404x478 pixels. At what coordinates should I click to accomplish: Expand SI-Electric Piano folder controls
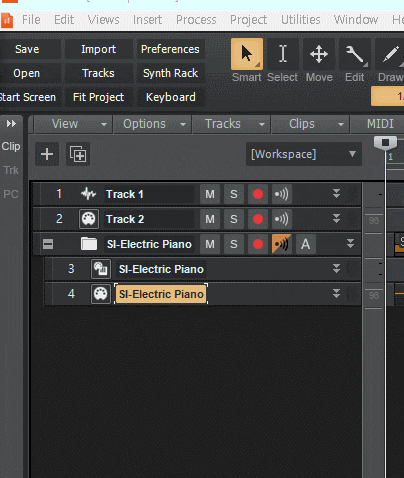pyautogui.click(x=350, y=244)
